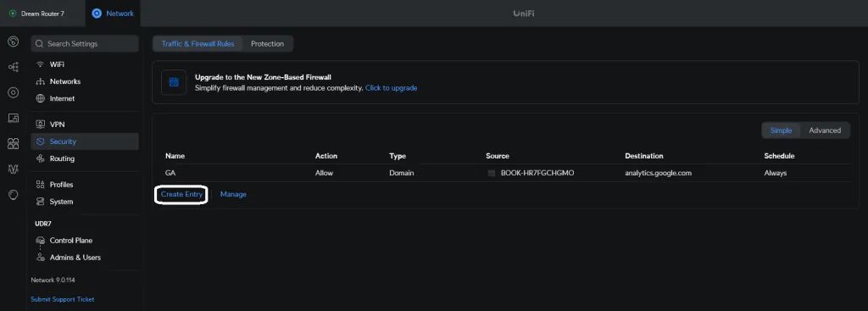Click the BOOK-HR7FGCHGMO source text
Viewport: 868px width, 311px height.
point(537,173)
